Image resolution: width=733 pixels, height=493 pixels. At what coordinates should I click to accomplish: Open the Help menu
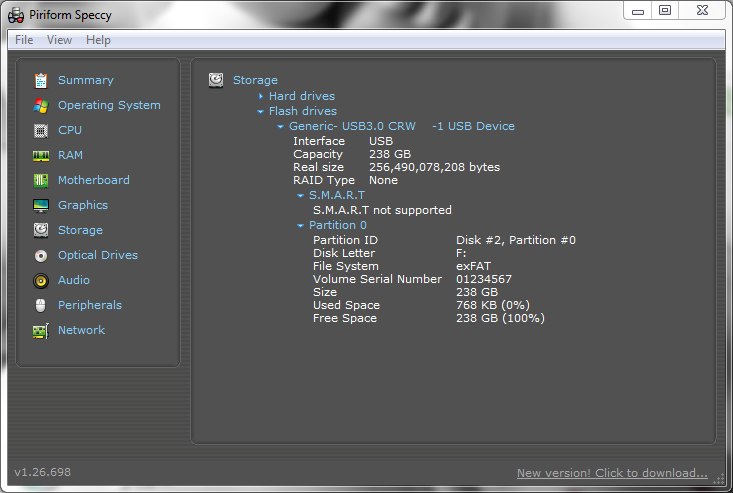pyautogui.click(x=98, y=40)
